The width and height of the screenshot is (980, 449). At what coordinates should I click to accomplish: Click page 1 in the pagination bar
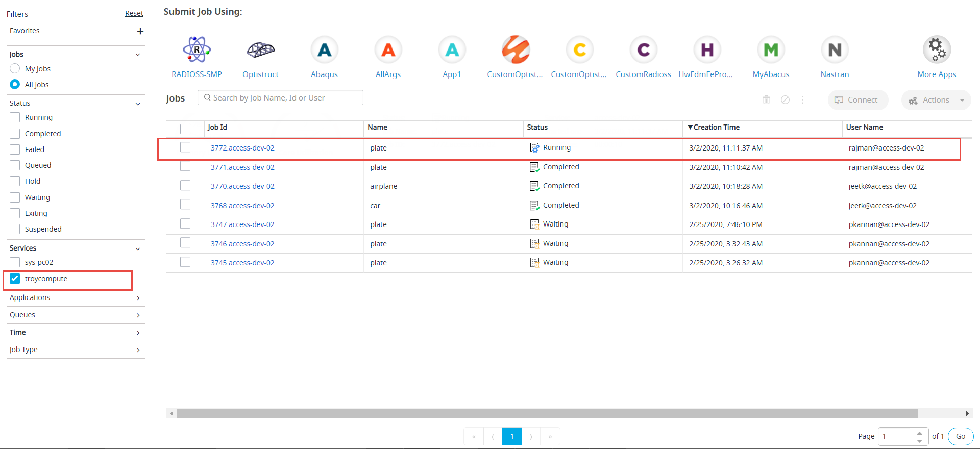[512, 436]
